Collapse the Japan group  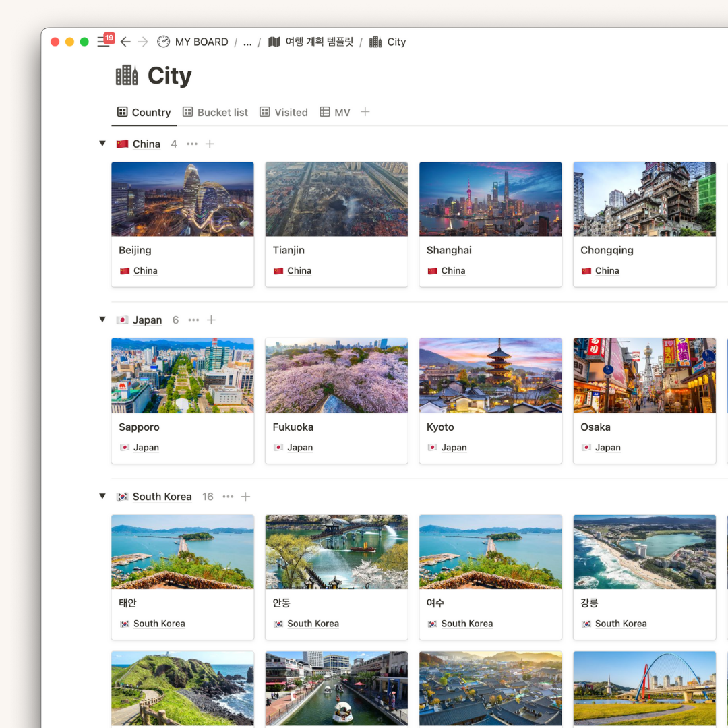(x=102, y=320)
